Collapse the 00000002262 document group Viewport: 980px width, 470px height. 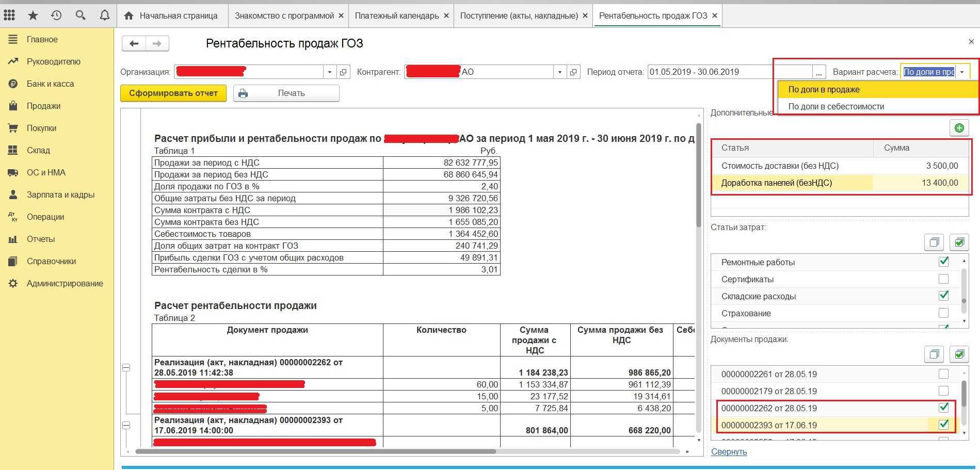pos(126,367)
